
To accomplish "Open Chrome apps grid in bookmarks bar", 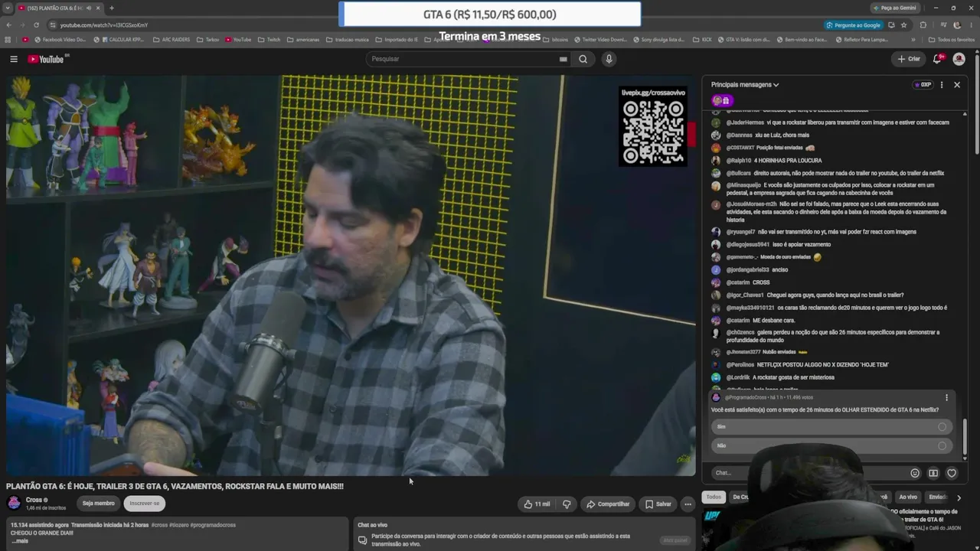I will pos(8,39).
